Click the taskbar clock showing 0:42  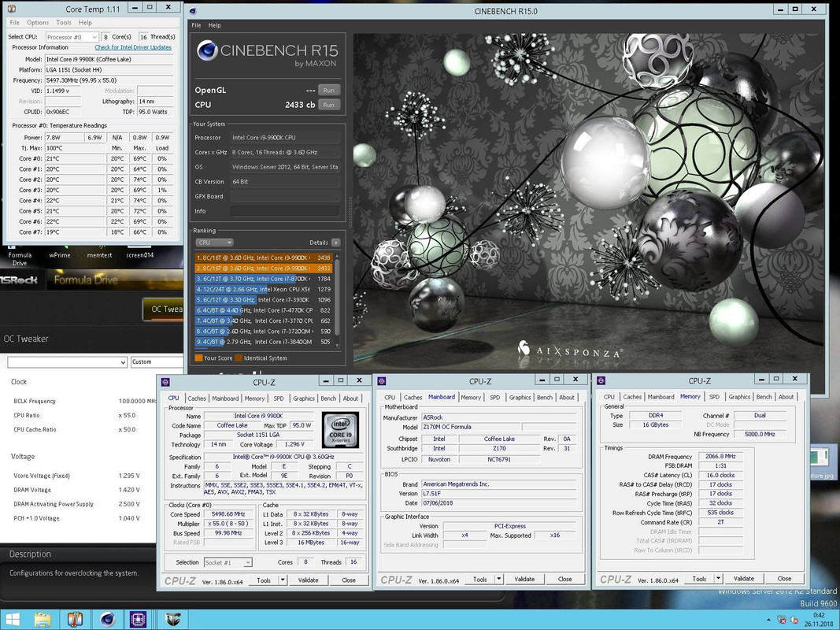coord(819,616)
